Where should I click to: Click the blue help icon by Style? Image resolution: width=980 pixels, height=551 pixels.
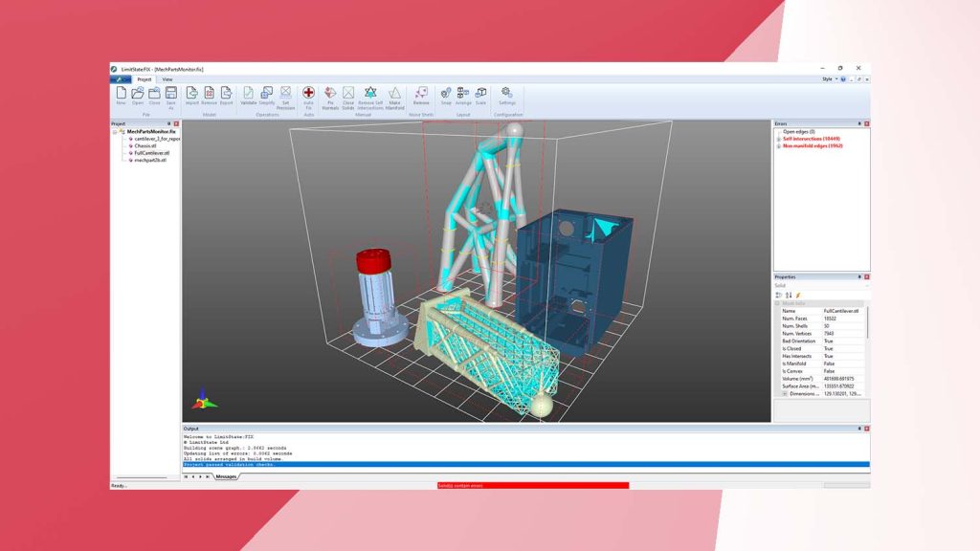[843, 79]
